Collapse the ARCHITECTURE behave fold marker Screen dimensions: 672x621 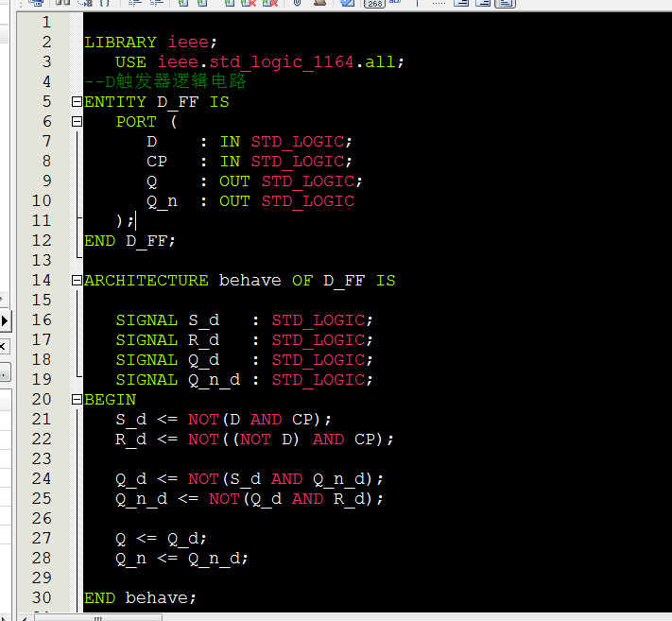click(76, 281)
